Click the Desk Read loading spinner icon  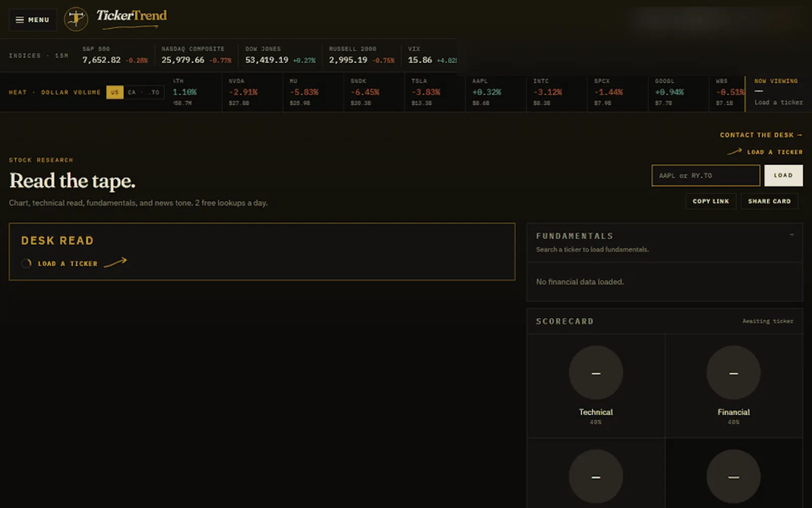[x=26, y=263]
